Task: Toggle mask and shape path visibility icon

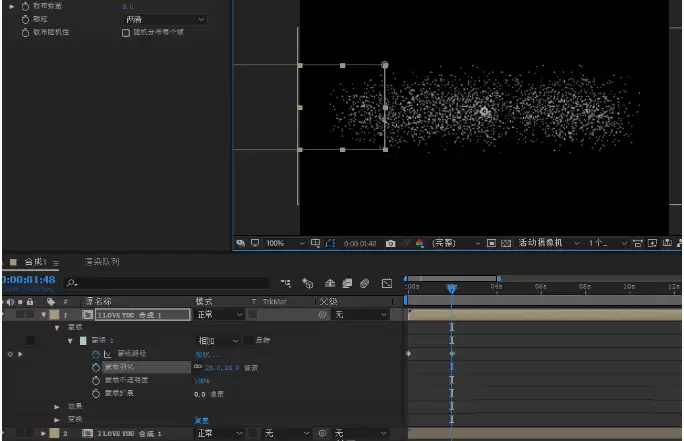Action: click(x=331, y=243)
